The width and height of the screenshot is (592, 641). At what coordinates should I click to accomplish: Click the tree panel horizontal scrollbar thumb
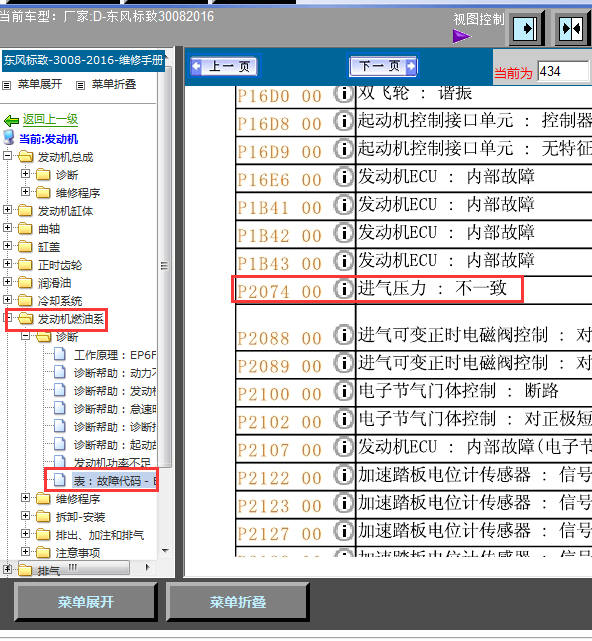(73, 567)
